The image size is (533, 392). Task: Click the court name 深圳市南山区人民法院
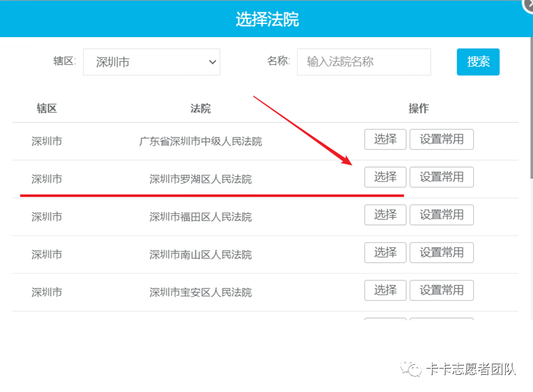point(200,255)
